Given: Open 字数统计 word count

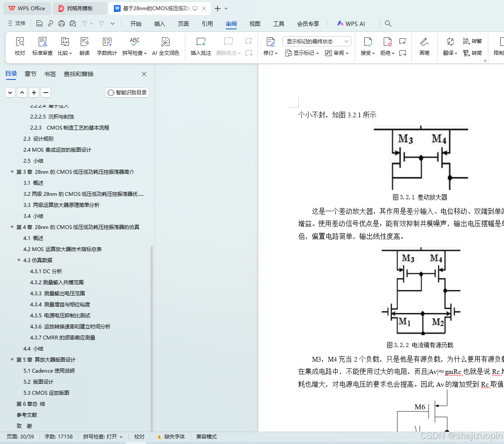Looking at the screenshot, I should coord(107,47).
